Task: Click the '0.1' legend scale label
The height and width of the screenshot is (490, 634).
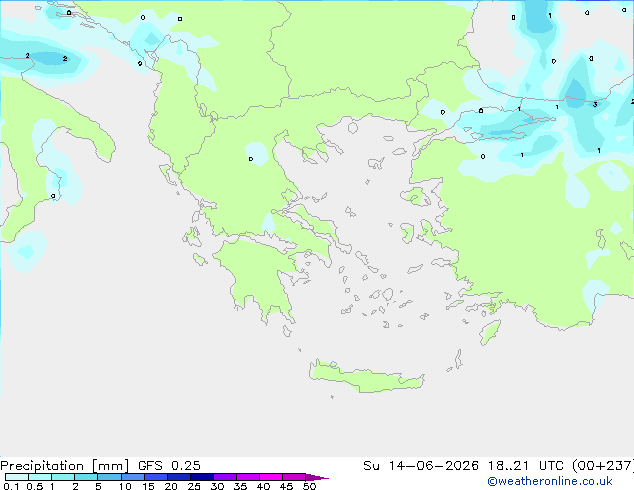Action: point(11,486)
